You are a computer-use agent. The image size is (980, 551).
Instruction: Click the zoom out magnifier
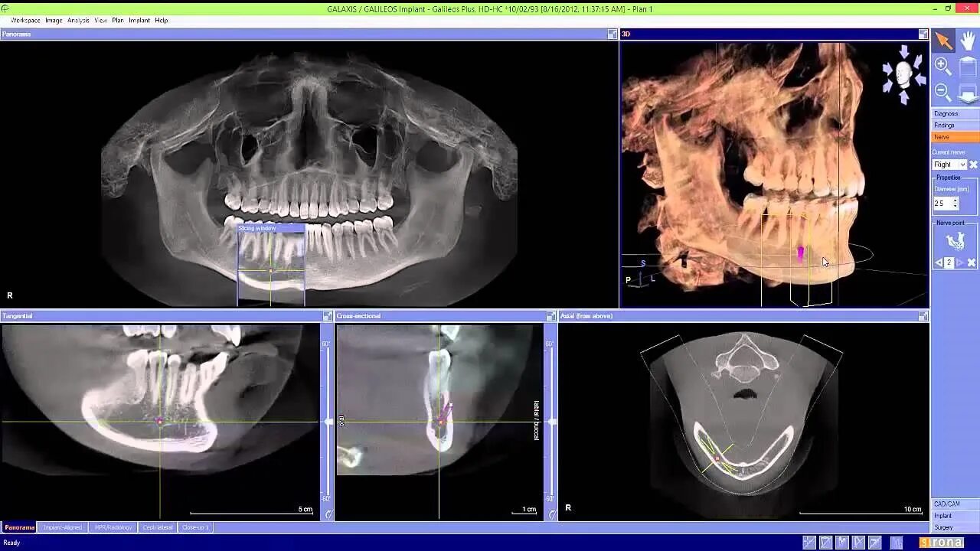click(x=943, y=93)
